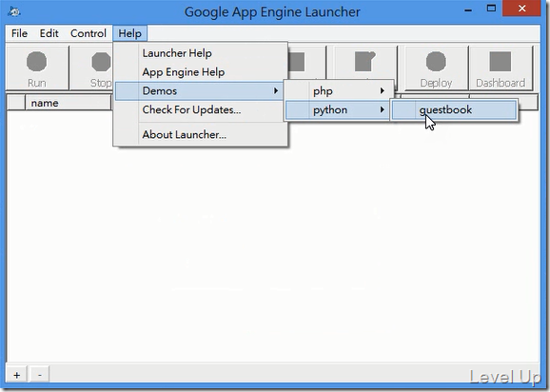The image size is (550, 392).
Task: Remove application with minus button
Action: [x=40, y=375]
